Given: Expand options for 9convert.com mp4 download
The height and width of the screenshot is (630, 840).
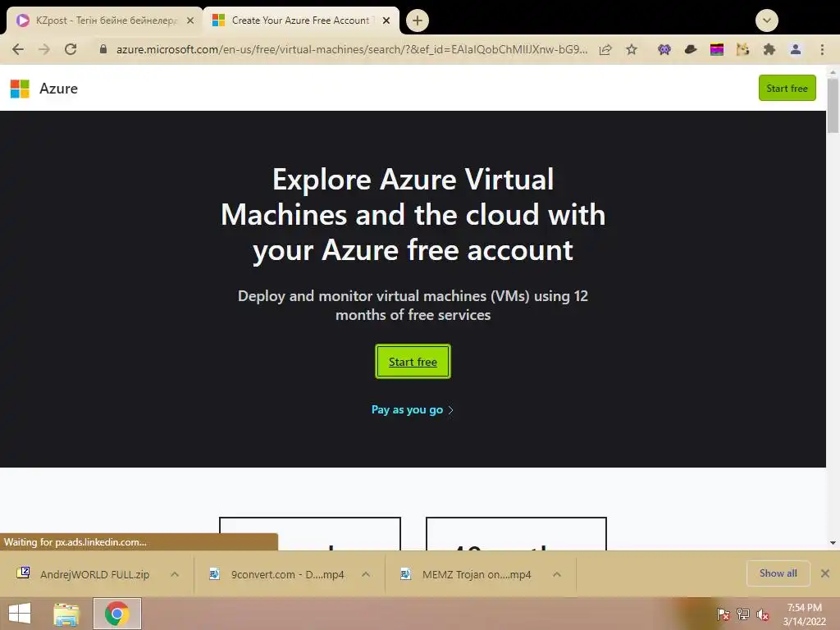Looking at the screenshot, I should click(366, 574).
